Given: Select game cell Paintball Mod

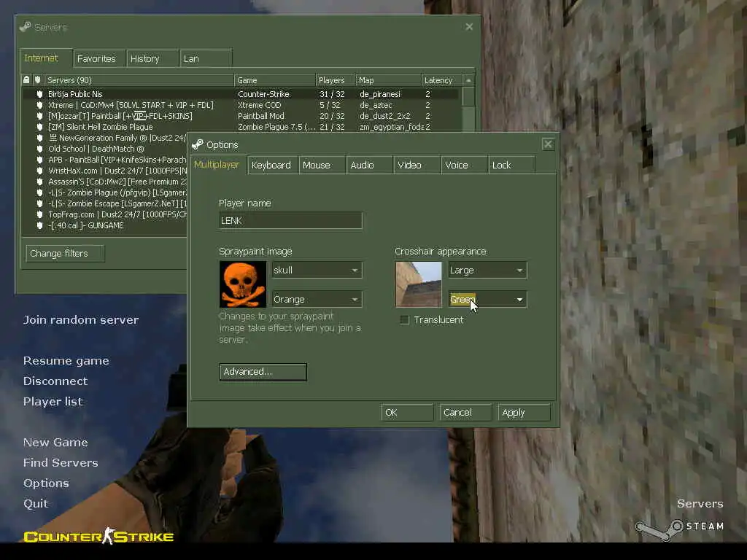Looking at the screenshot, I should pos(261,116).
